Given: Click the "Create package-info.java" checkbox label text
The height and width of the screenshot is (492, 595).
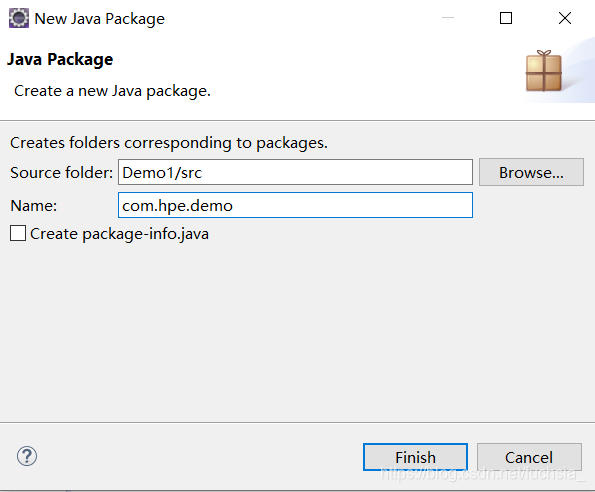Looking at the screenshot, I should [x=120, y=234].
